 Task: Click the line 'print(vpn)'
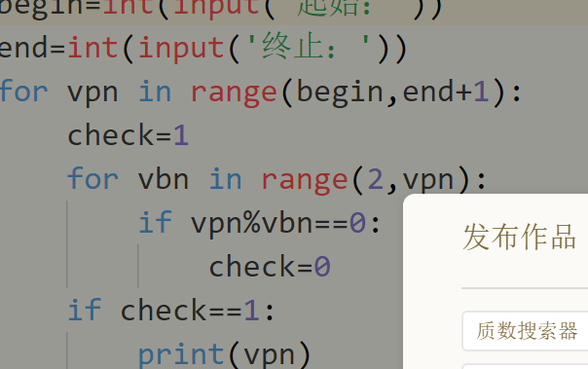tap(225, 354)
